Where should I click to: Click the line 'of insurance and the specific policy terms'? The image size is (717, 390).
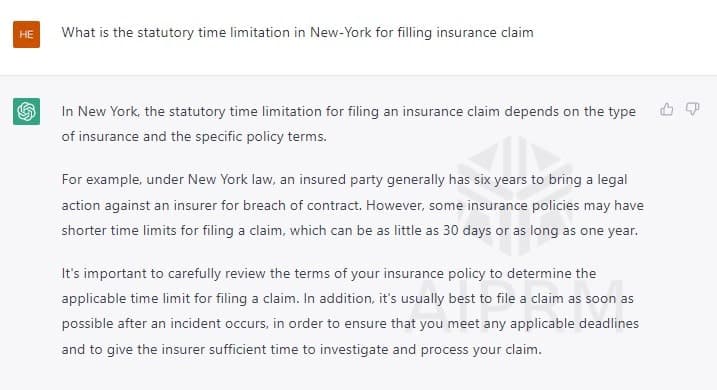tap(194, 137)
